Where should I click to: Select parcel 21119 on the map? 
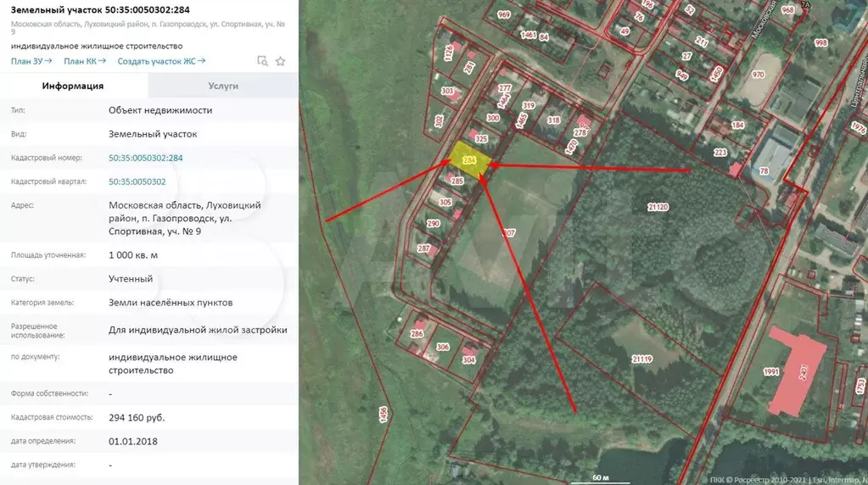[641, 359]
